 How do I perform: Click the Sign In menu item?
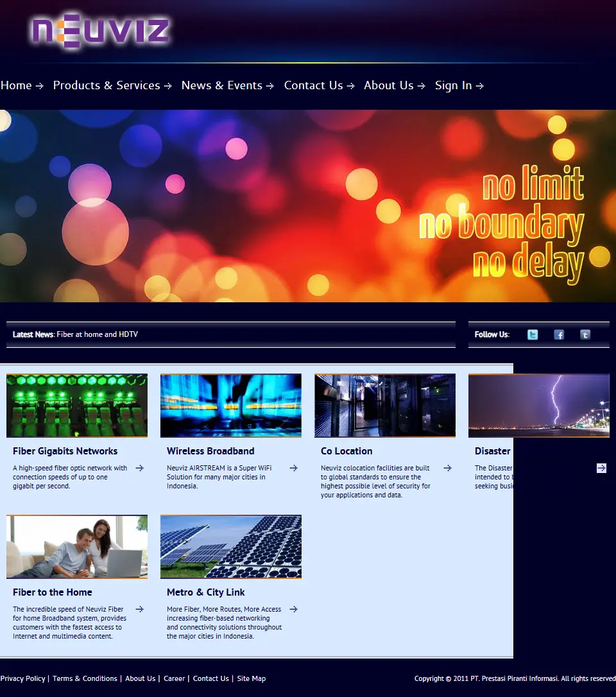point(459,85)
